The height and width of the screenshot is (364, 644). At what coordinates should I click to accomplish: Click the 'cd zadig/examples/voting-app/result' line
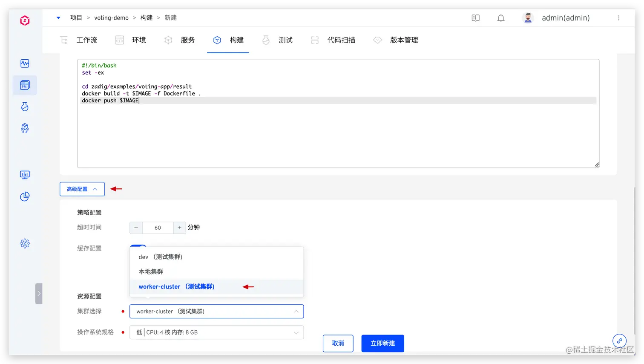click(x=137, y=87)
